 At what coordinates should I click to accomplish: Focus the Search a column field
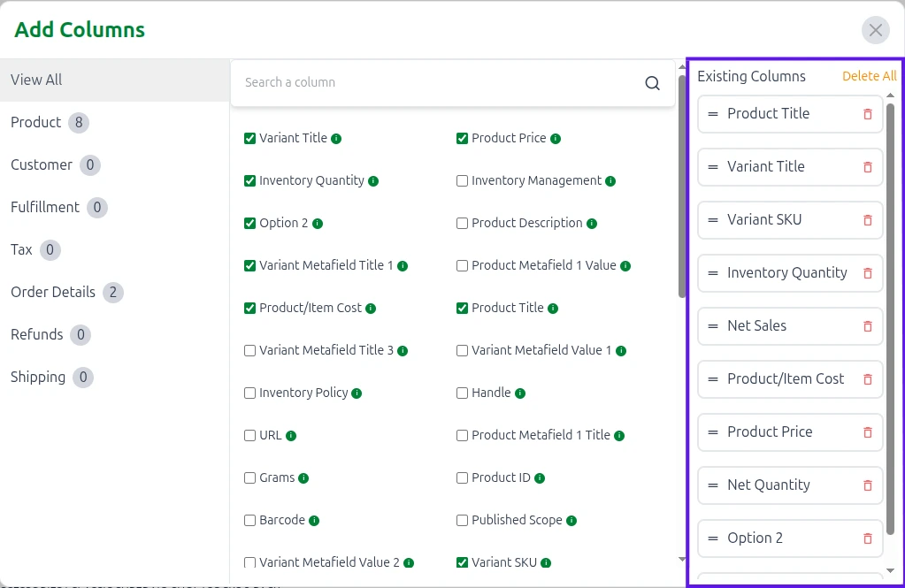coord(438,83)
